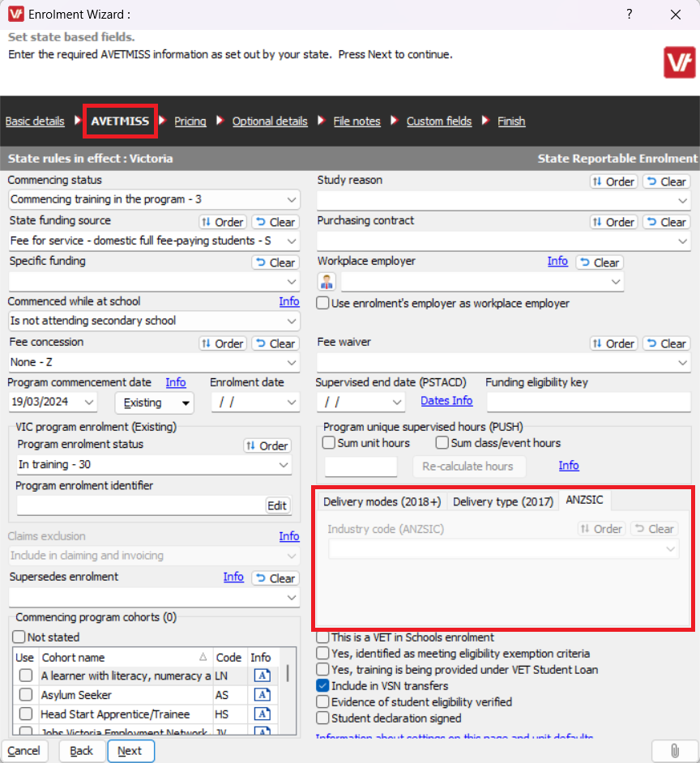Click Order for State funding source
700x763 pixels.
coord(223,223)
